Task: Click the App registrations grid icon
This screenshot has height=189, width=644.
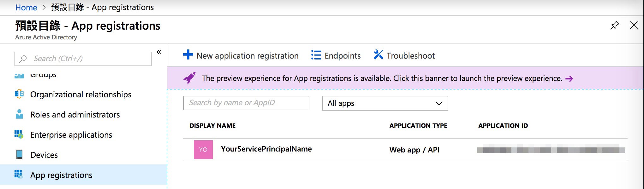Action: [19, 174]
